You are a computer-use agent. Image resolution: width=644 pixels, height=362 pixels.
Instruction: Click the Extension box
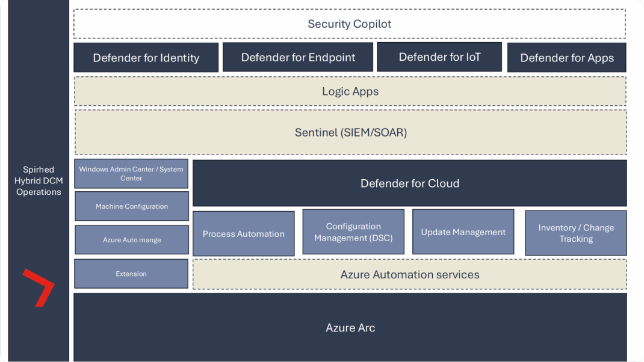click(131, 274)
